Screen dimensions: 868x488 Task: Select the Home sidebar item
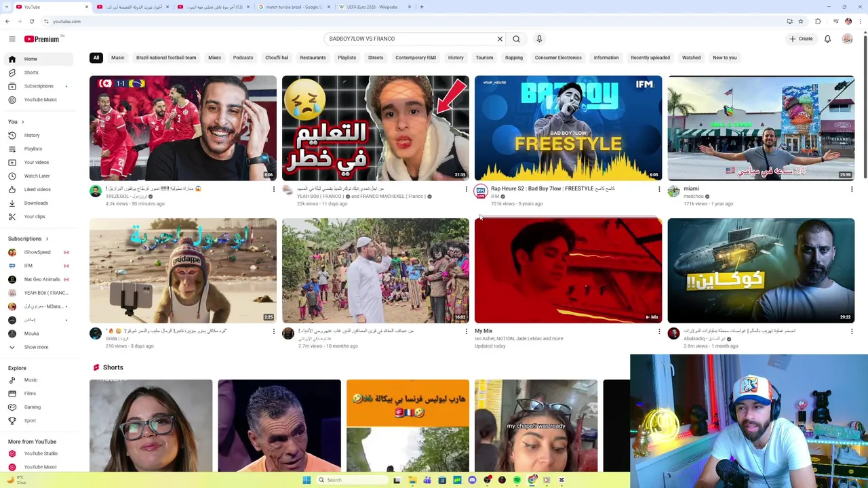[37, 59]
